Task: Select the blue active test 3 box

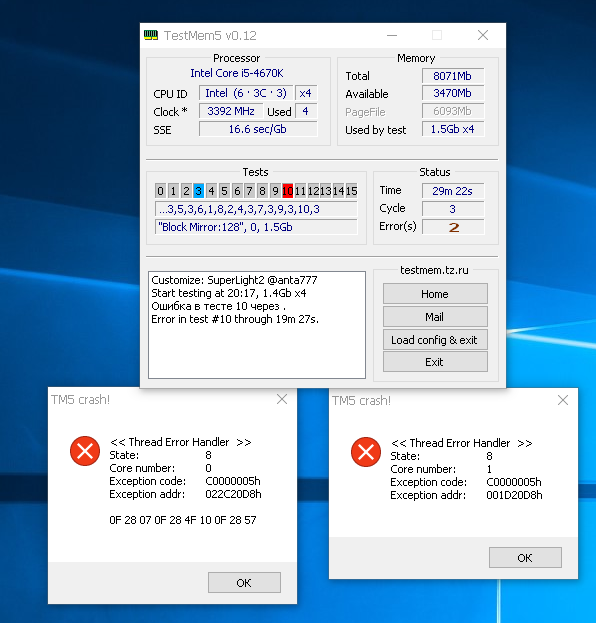Action: (199, 191)
